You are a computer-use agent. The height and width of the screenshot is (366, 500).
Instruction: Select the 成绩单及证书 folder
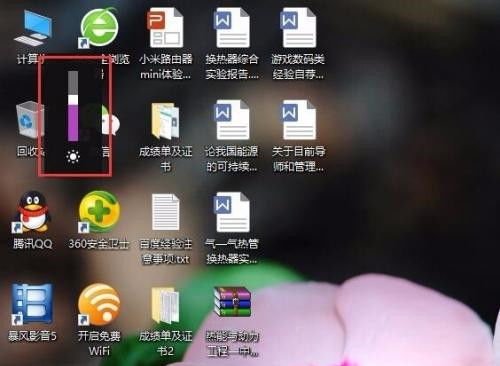pyautogui.click(x=165, y=121)
